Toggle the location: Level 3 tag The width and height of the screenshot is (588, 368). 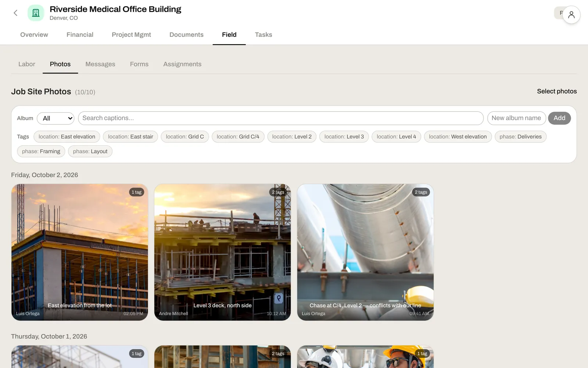[x=344, y=137]
